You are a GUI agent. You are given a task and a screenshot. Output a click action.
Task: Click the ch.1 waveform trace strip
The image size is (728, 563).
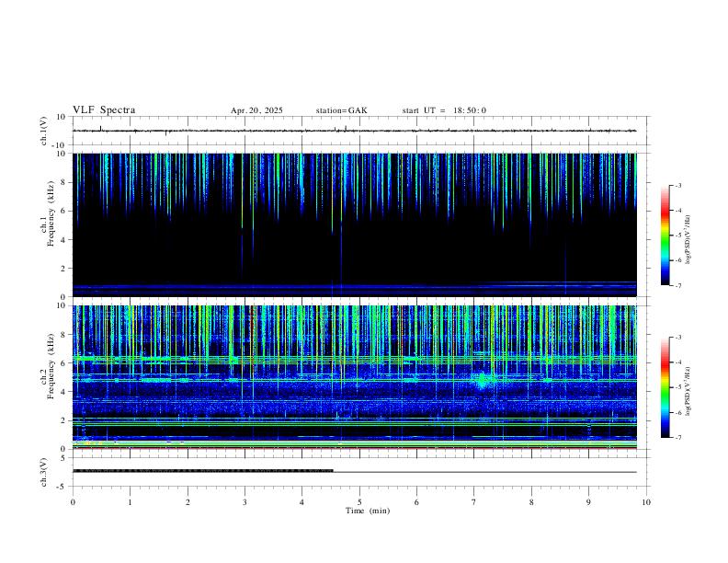(355, 131)
